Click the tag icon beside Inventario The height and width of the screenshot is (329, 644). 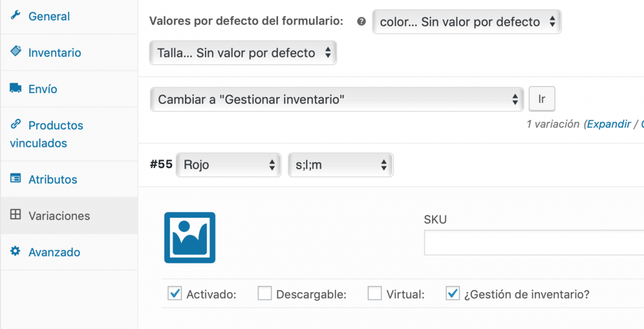(16, 52)
